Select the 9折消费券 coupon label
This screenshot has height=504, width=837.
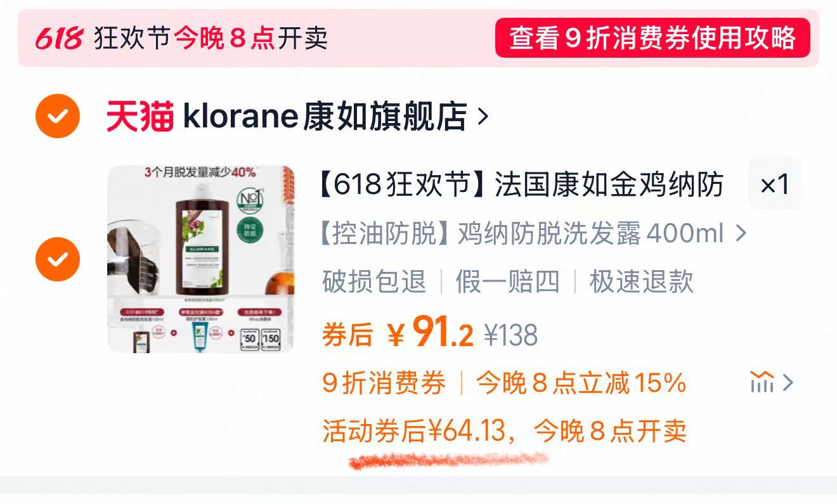pos(384,383)
